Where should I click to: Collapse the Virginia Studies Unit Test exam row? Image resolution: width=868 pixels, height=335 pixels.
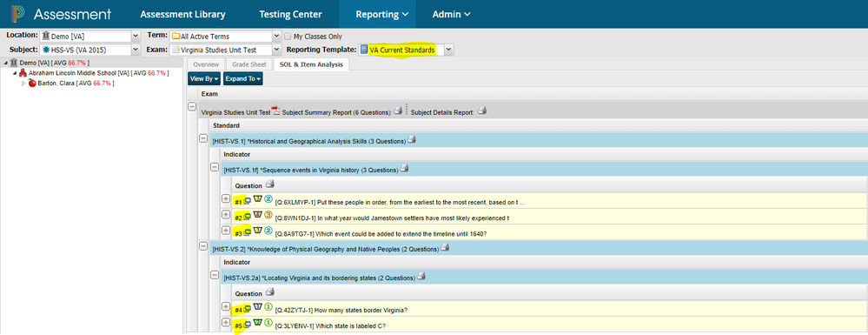coord(192,107)
